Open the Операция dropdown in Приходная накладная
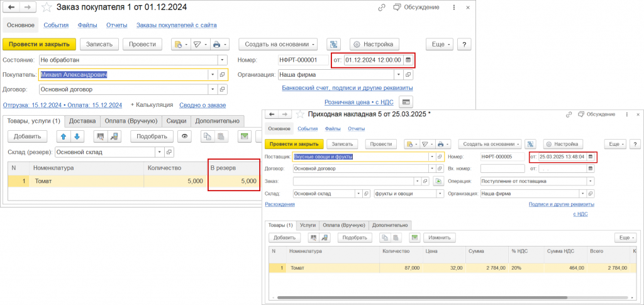This screenshot has height=305, width=644. tap(591, 181)
